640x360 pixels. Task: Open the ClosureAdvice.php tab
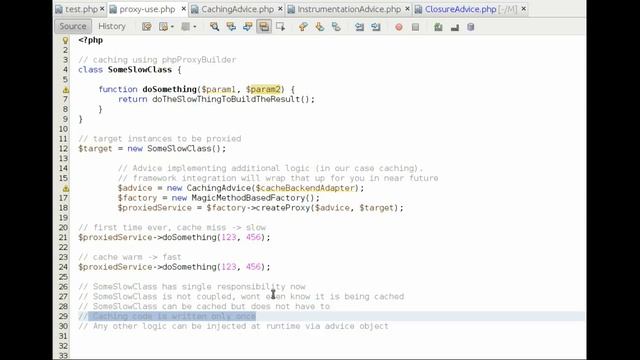(x=460, y=9)
